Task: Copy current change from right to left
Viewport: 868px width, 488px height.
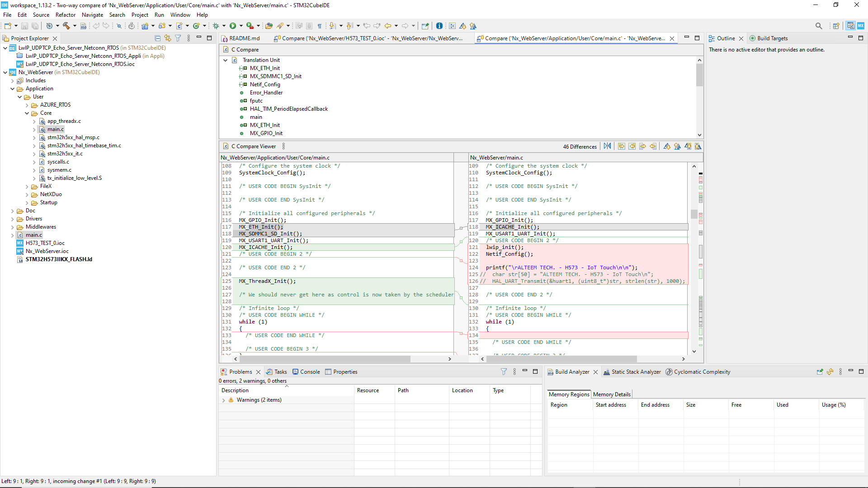Action: point(653,146)
